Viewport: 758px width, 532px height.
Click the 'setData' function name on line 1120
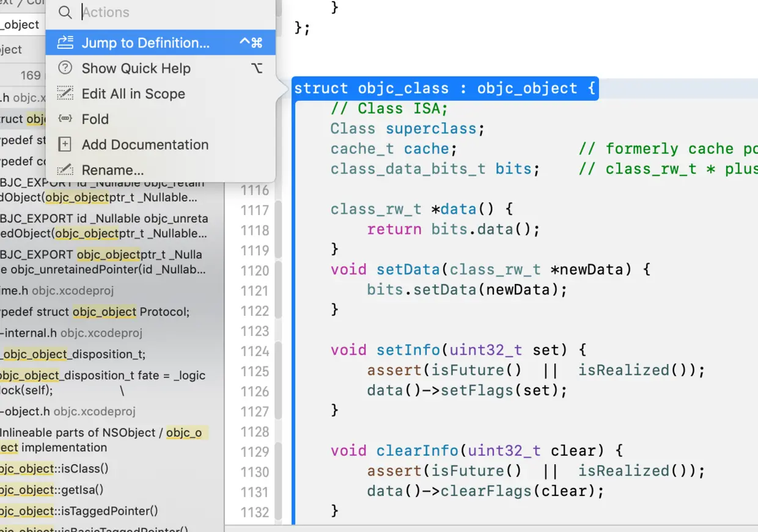(408, 270)
